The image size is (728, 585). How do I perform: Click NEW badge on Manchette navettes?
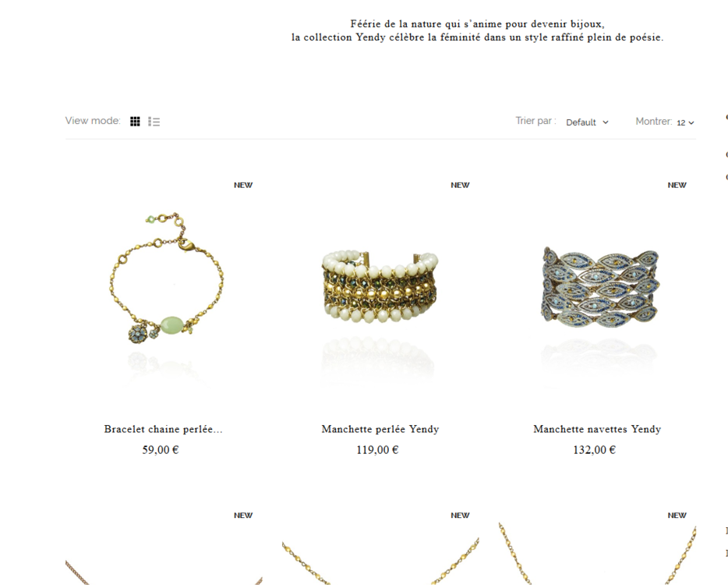[677, 185]
